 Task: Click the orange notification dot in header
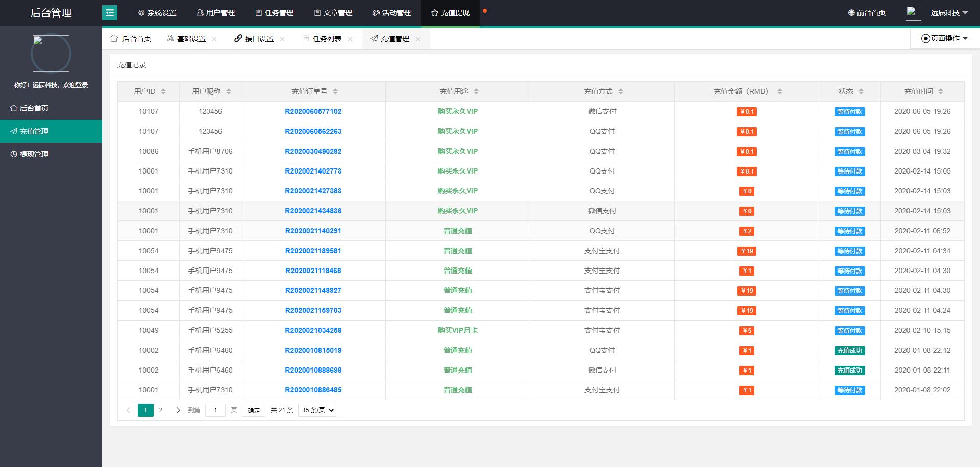pyautogui.click(x=484, y=11)
